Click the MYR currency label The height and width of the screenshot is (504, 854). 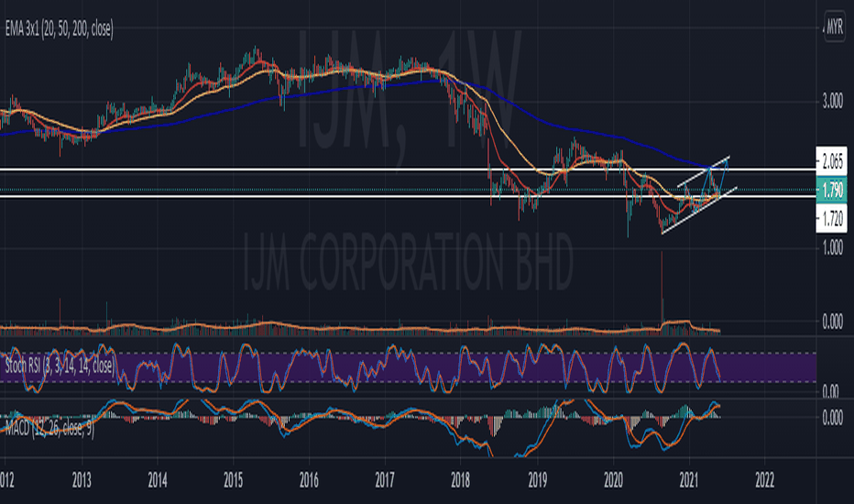(x=835, y=27)
